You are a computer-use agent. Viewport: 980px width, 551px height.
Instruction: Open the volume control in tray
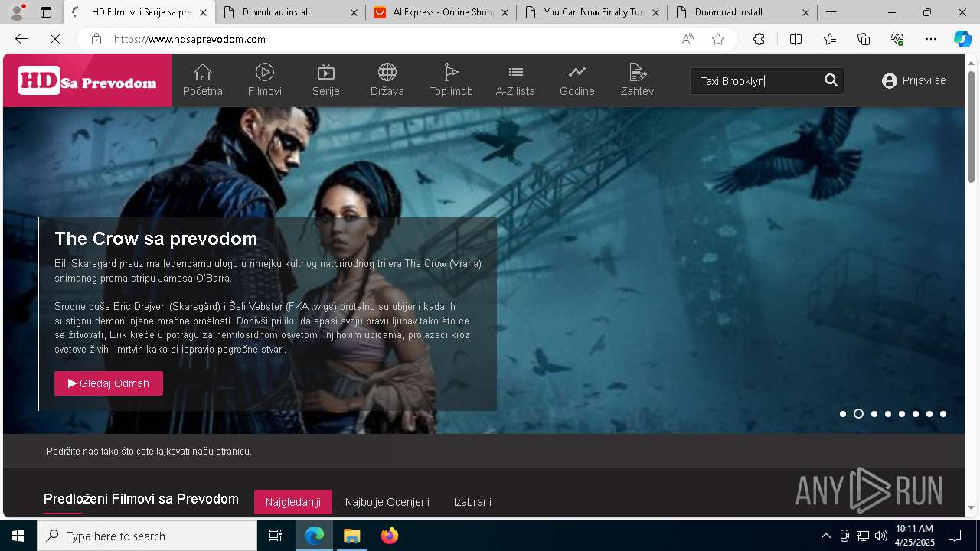tap(881, 536)
